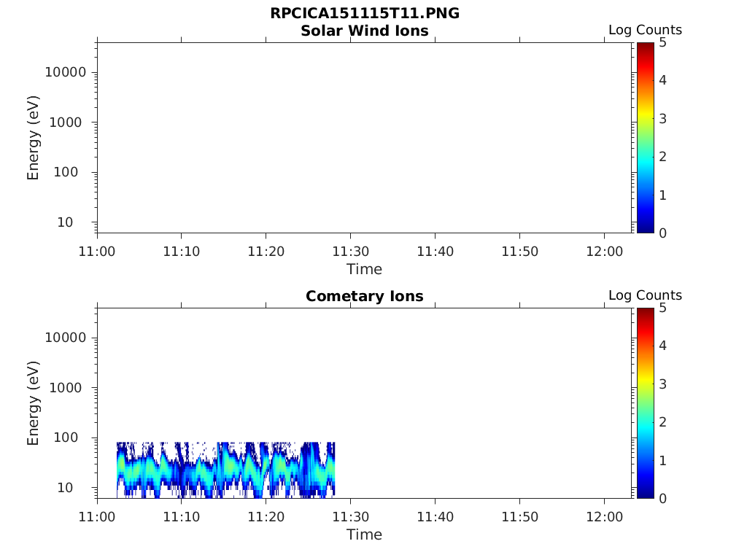
Task: Click the 11:50 tick label on bottom plot
Action: click(519, 517)
